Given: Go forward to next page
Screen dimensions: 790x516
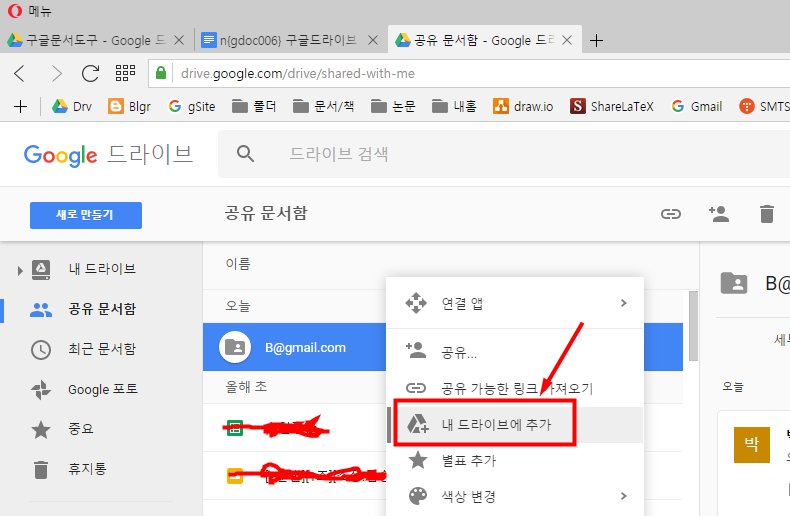Looking at the screenshot, I should click(56, 74).
